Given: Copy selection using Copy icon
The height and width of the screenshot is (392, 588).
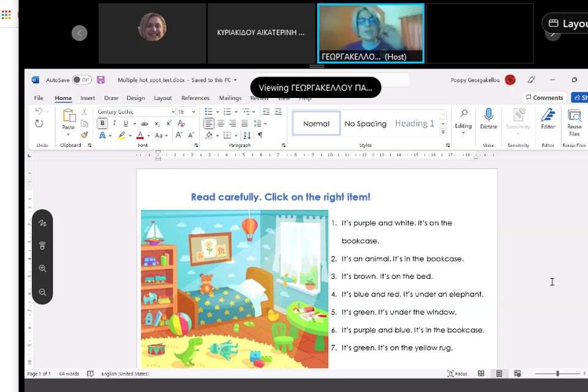Looking at the screenshot, I should coord(85,123).
